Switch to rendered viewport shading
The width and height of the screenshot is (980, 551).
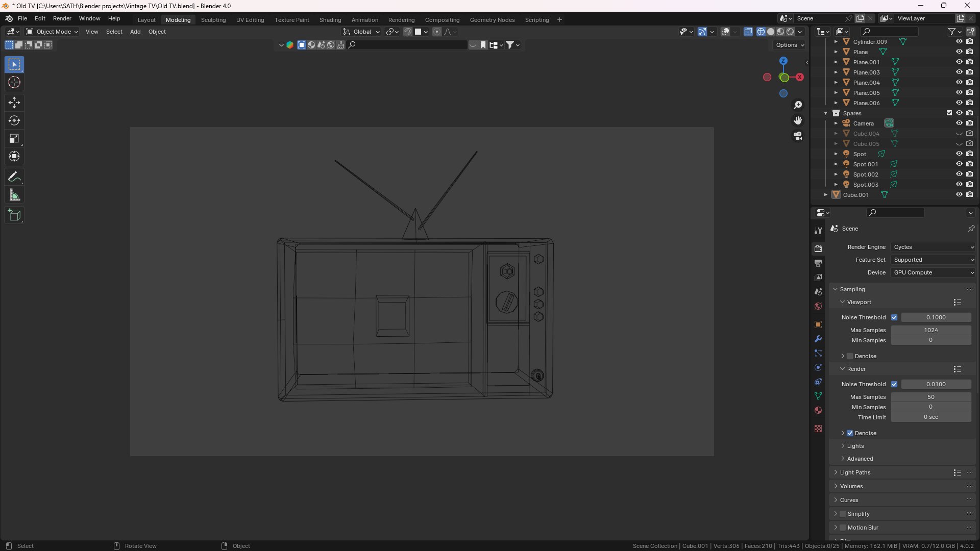790,32
